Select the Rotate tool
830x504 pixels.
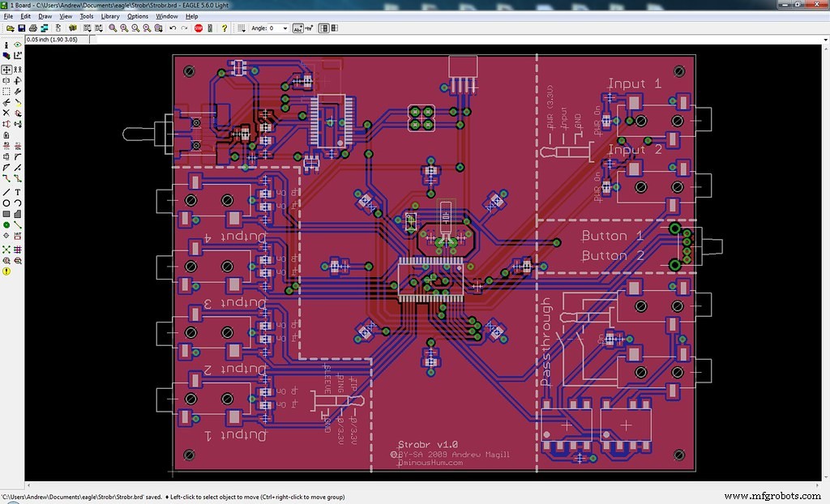18,81
